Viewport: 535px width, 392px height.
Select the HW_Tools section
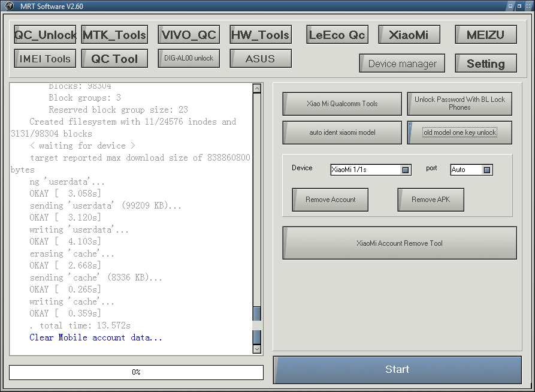[261, 35]
